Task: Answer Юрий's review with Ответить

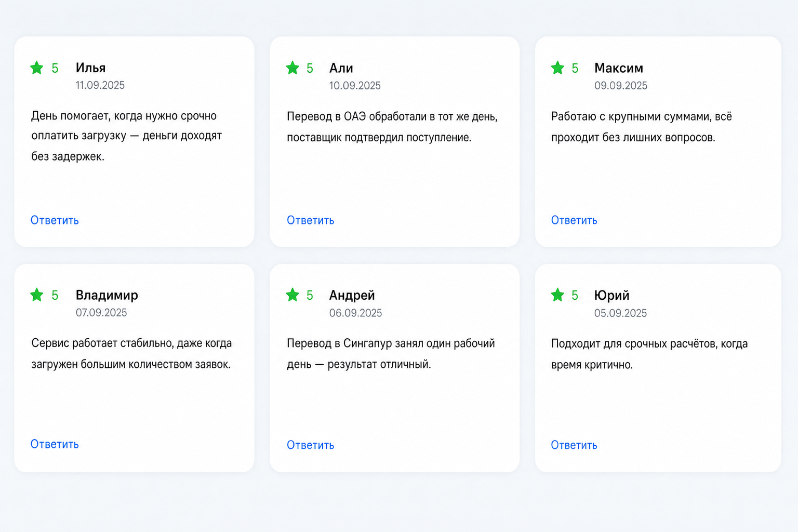Action: [574, 445]
